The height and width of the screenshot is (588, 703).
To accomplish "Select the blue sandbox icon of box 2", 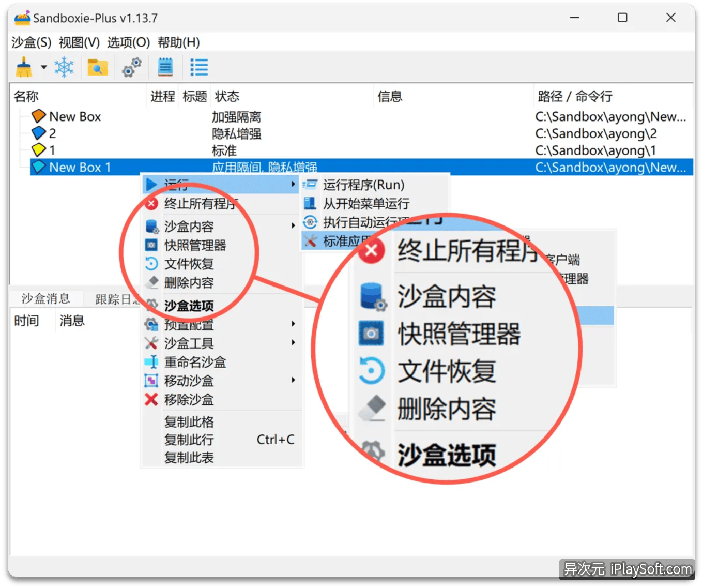I will coord(39,133).
